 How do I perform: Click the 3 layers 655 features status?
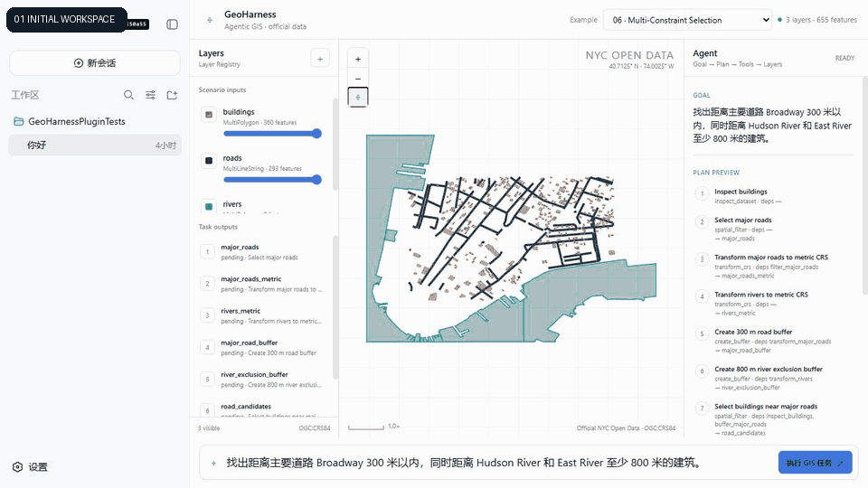pos(817,20)
